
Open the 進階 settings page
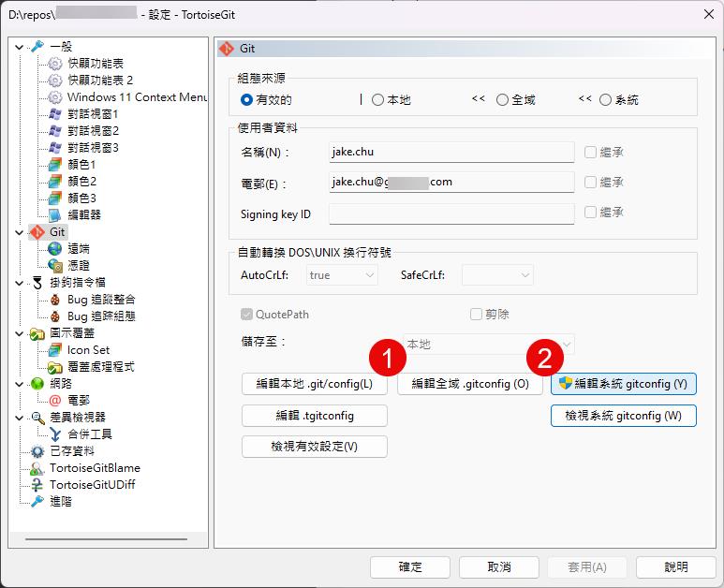(x=61, y=501)
